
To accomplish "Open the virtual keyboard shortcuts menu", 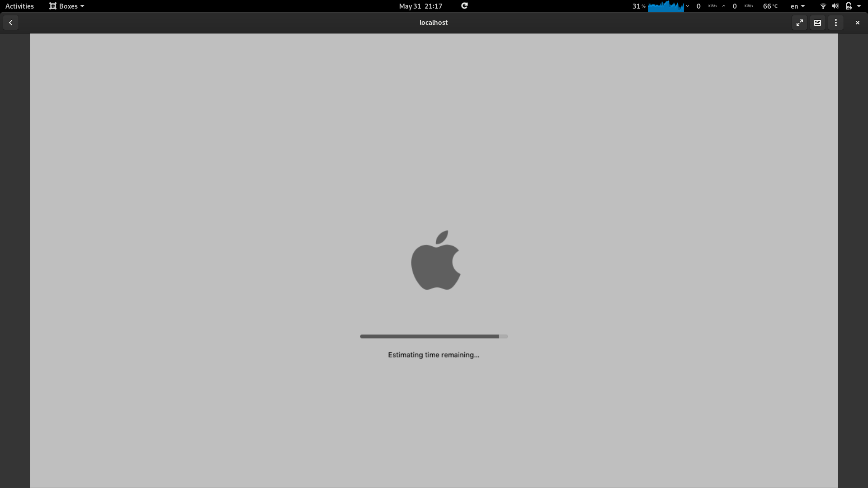I will (817, 22).
